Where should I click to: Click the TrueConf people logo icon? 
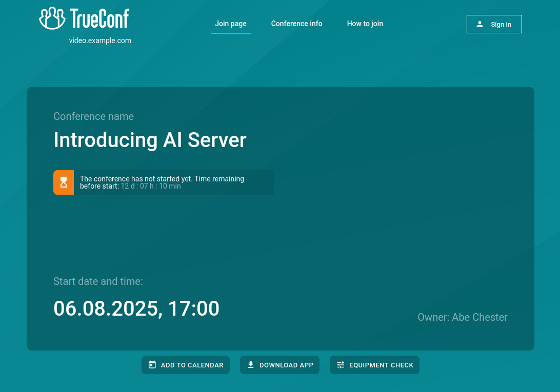pos(51,18)
